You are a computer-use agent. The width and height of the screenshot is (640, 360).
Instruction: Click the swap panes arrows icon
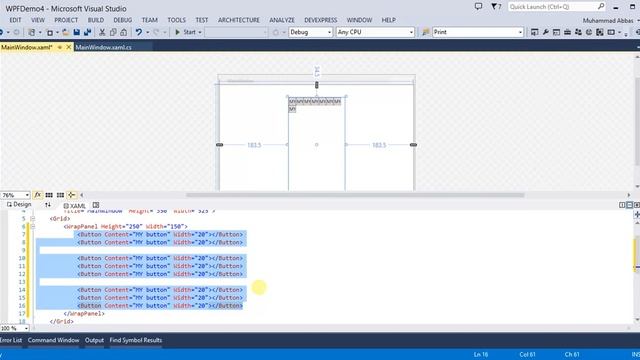[x=48, y=205]
